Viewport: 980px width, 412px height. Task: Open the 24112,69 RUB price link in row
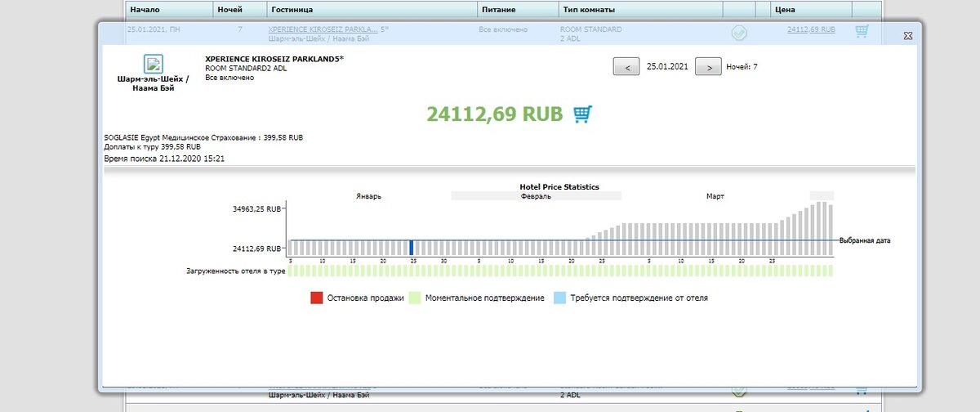click(x=811, y=29)
